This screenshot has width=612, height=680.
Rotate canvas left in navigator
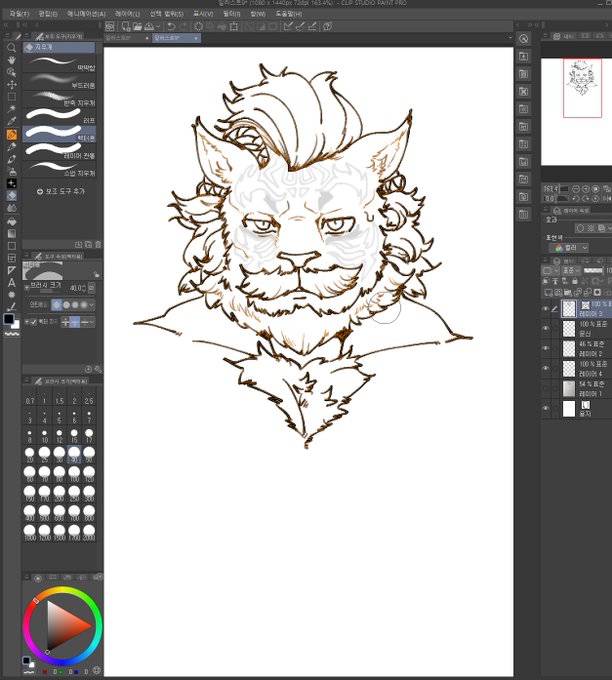(x=576, y=199)
